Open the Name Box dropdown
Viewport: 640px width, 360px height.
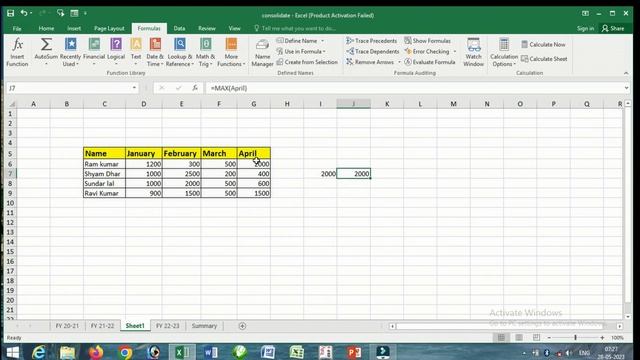click(134, 88)
